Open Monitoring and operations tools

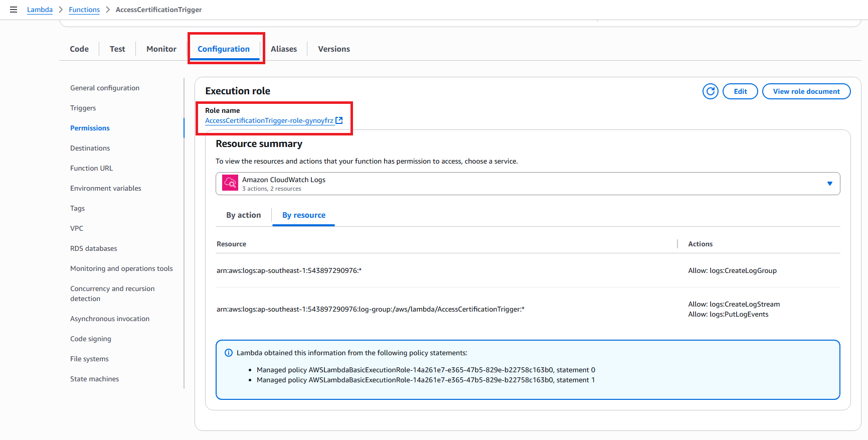coord(121,268)
